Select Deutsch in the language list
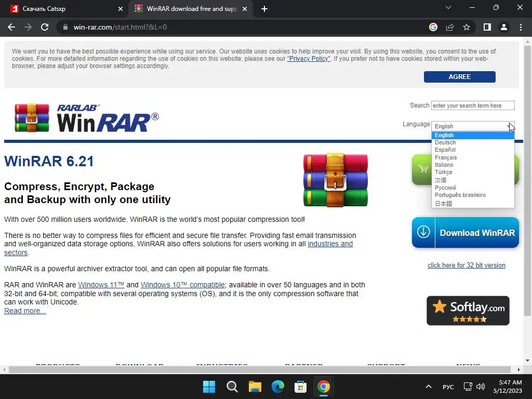Image resolution: width=532 pixels, height=399 pixels. [x=473, y=142]
